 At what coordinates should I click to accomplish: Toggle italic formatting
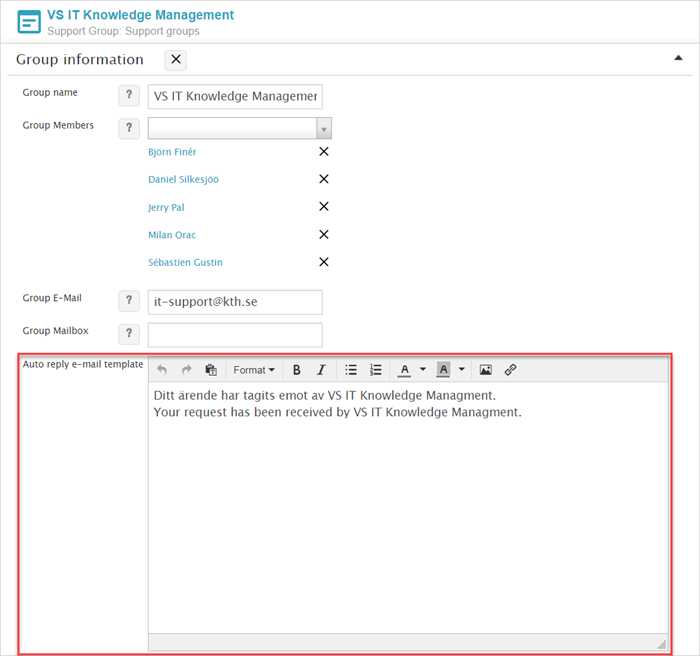(321, 370)
